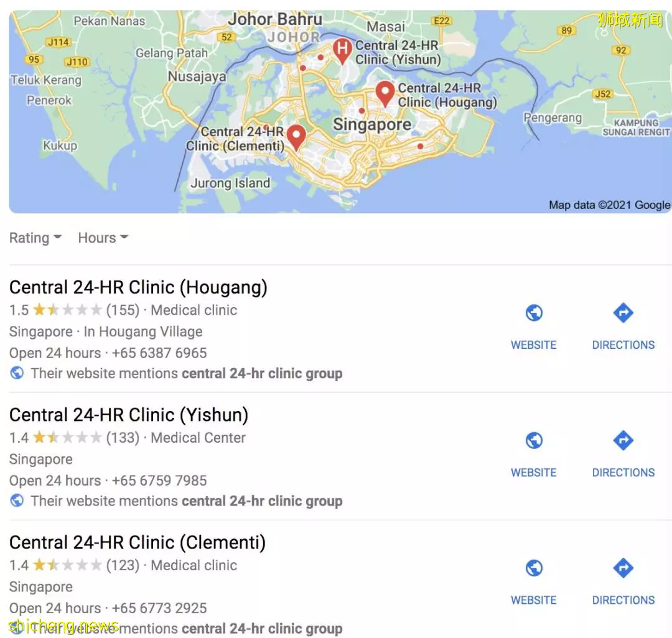The image size is (672, 638).
Task: Click the small globe beside Yishun website mention
Action: pyautogui.click(x=17, y=501)
